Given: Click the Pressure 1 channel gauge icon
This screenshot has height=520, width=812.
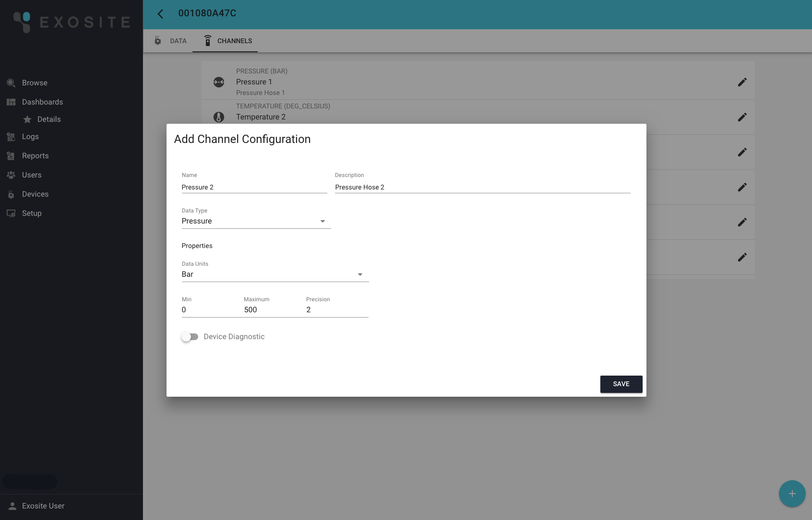Looking at the screenshot, I should click(219, 82).
